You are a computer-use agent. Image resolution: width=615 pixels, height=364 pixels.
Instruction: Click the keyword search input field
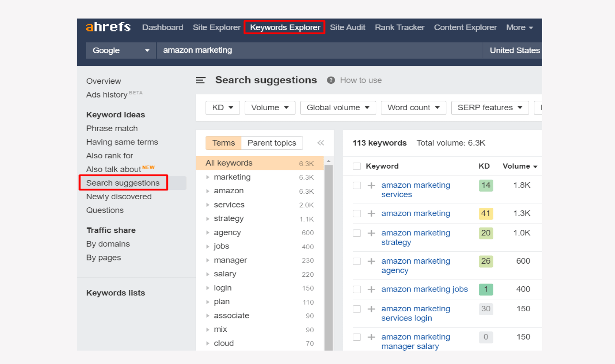point(320,51)
